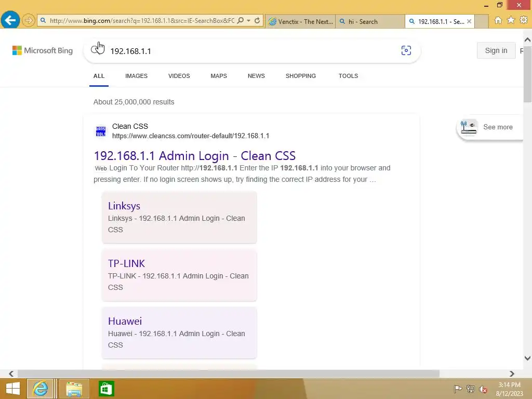532x399 pixels.
Task: Click the magnifier search icon in address bar
Action: [x=240, y=21]
